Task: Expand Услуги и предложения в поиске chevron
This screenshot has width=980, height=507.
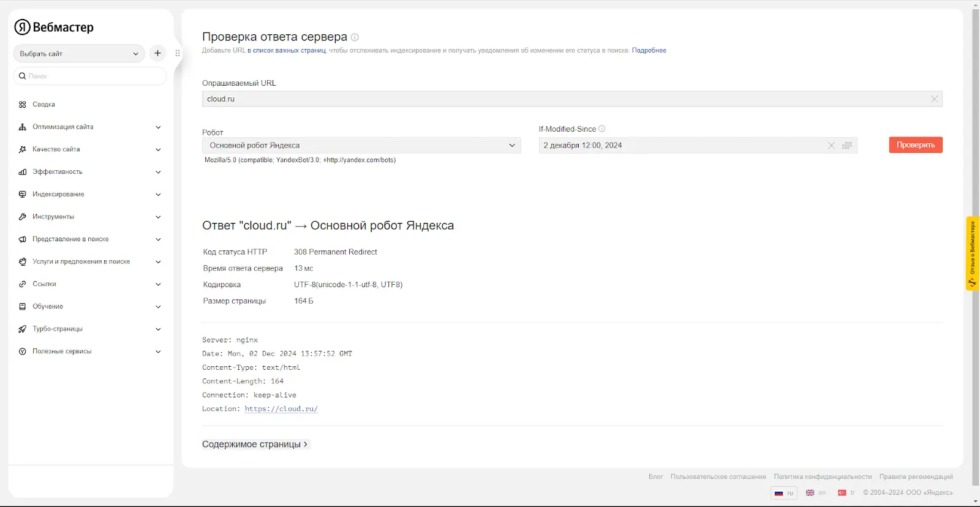Action: 158,262
